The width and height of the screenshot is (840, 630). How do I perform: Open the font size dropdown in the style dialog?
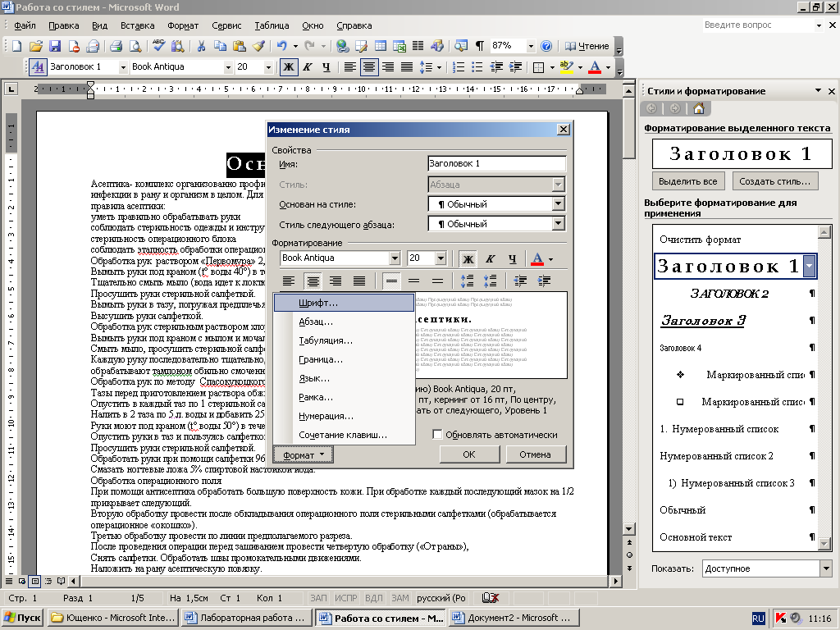[x=441, y=258]
